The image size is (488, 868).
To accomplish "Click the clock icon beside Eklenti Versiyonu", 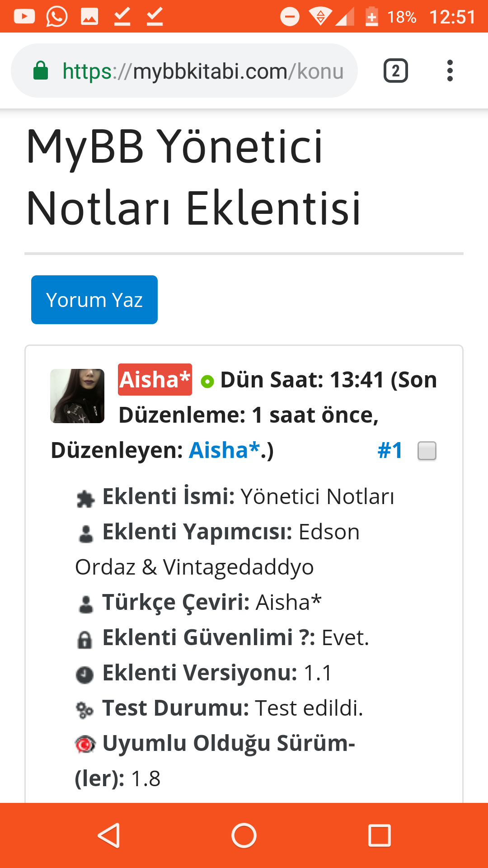I will tap(85, 675).
